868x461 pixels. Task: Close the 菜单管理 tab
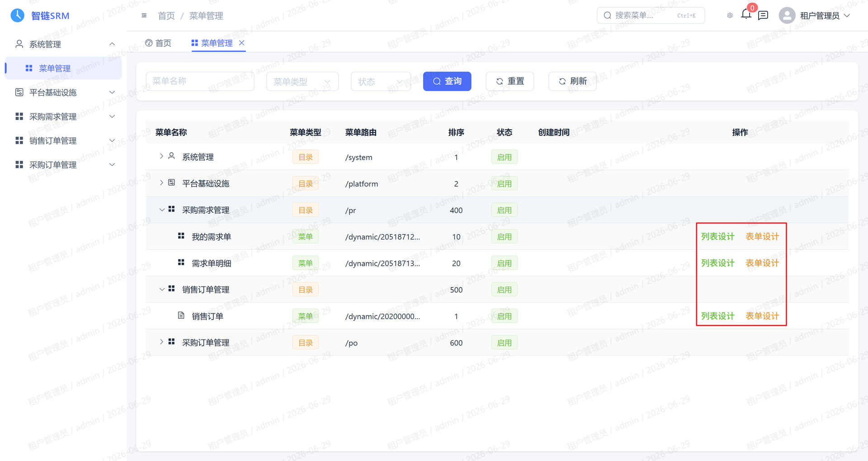[242, 42]
